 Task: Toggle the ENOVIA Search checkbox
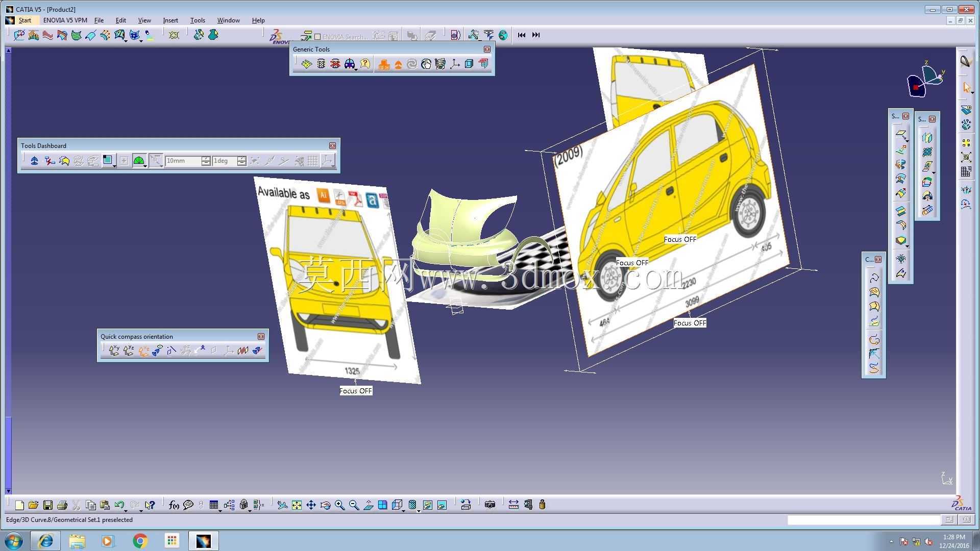pos(317,37)
